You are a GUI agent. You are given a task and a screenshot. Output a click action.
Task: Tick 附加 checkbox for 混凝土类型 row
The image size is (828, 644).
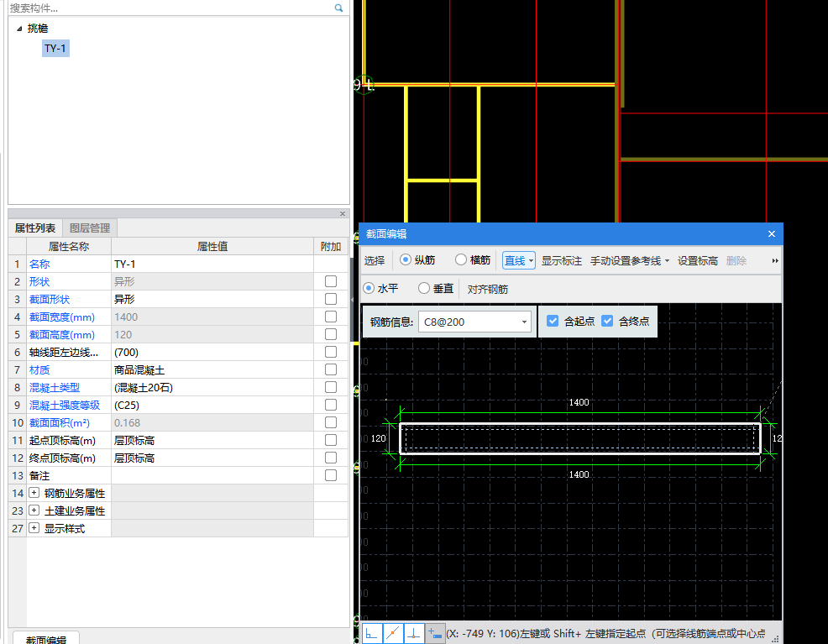pos(331,387)
